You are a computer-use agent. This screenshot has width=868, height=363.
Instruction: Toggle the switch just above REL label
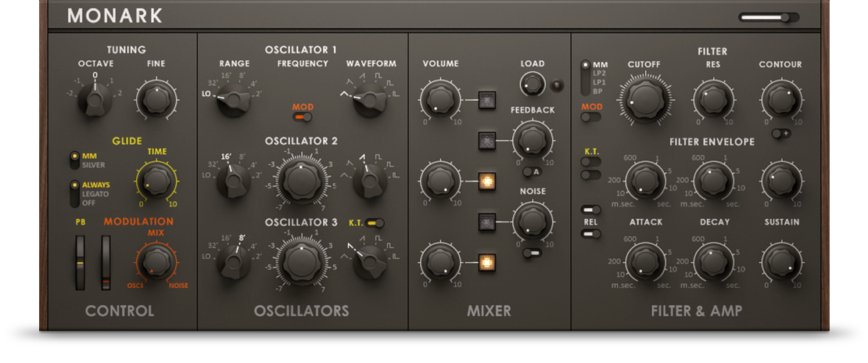click(x=590, y=210)
